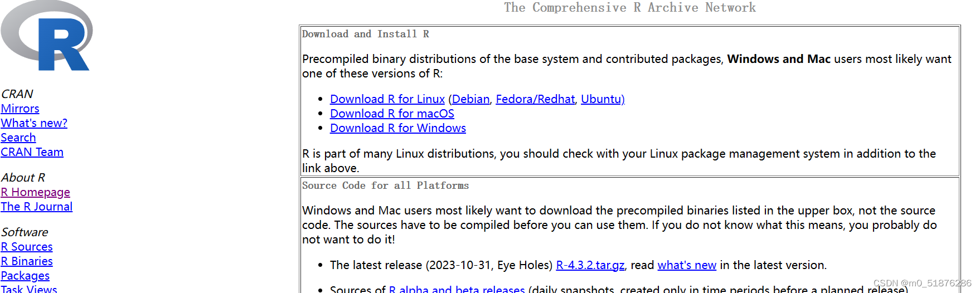Open the Task Views link
The height and width of the screenshot is (293, 980).
[x=29, y=289]
